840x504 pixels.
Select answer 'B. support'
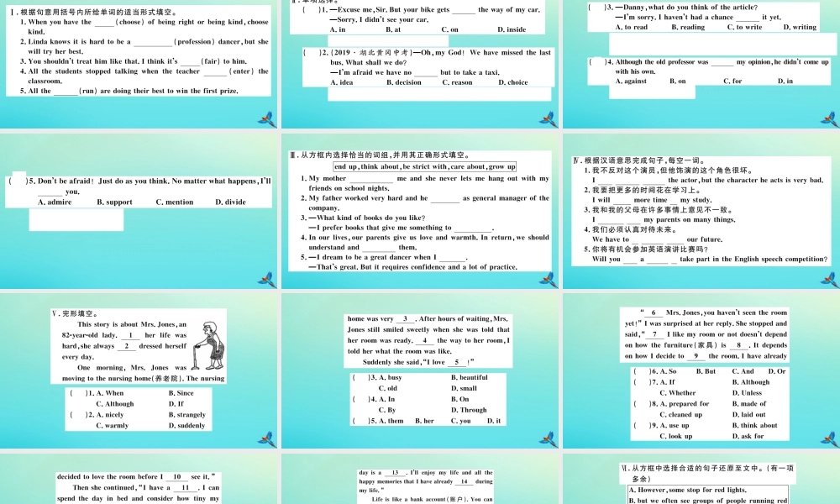114,202
